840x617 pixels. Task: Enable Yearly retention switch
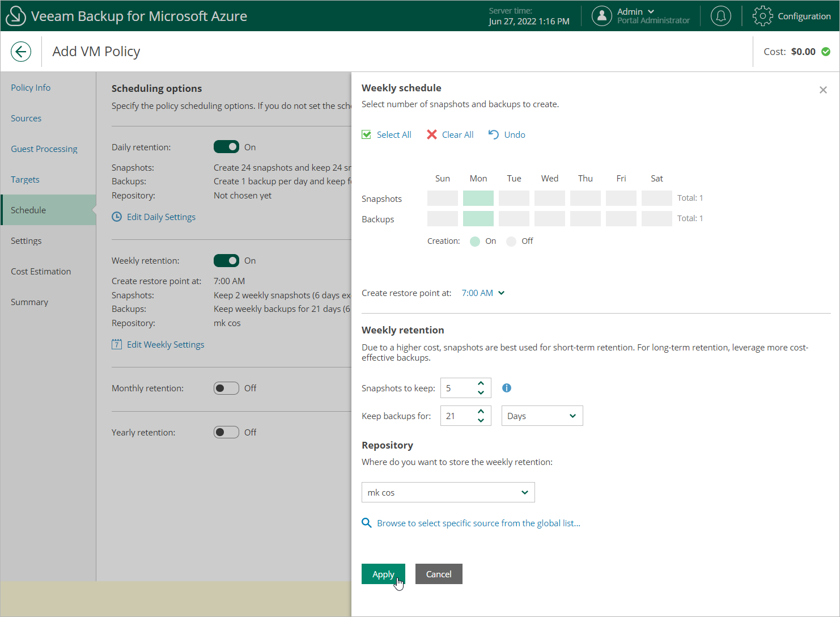coord(226,432)
